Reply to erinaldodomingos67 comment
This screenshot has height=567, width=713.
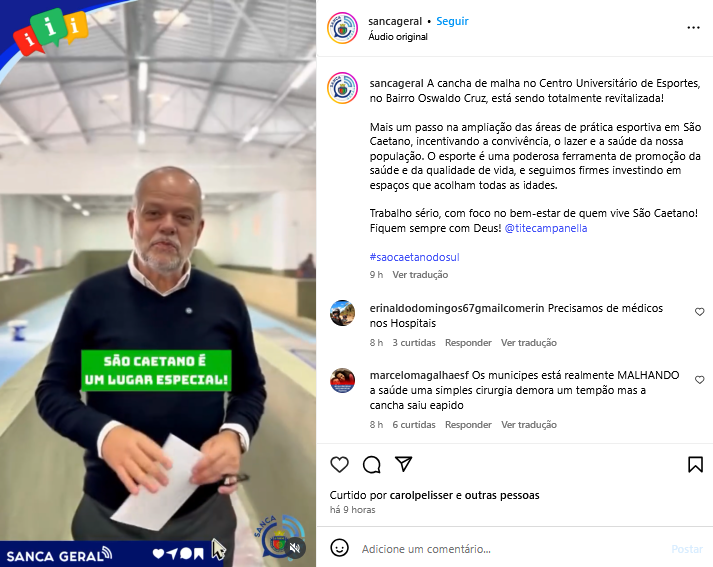click(x=468, y=343)
